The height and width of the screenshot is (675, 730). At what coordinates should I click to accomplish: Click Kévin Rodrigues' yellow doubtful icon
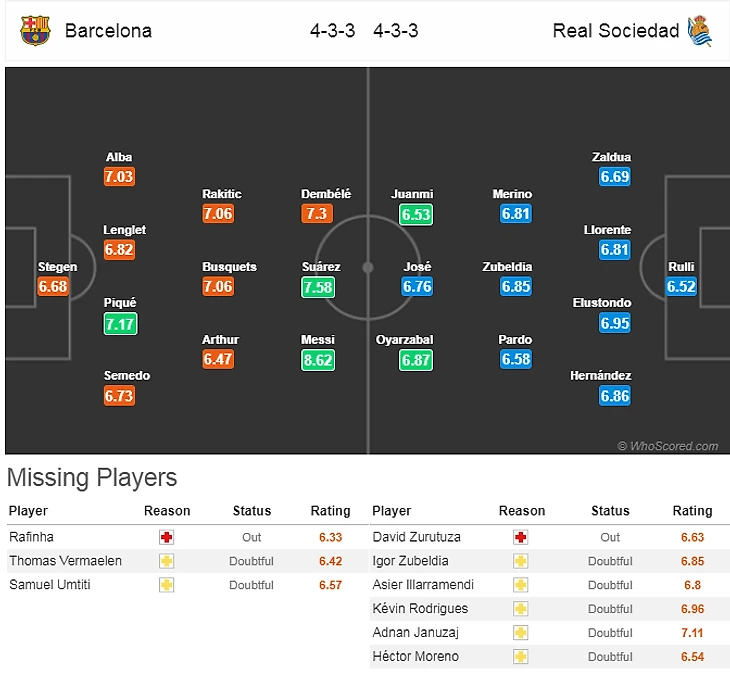[x=520, y=608]
